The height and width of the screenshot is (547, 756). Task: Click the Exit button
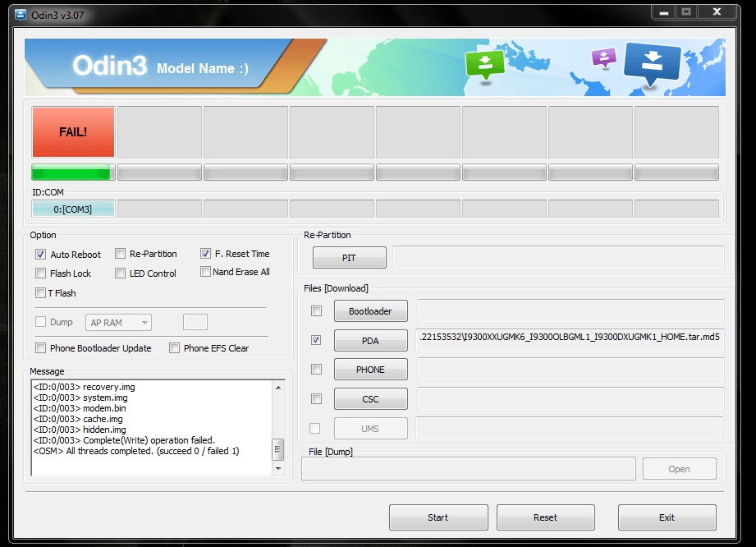[667, 517]
